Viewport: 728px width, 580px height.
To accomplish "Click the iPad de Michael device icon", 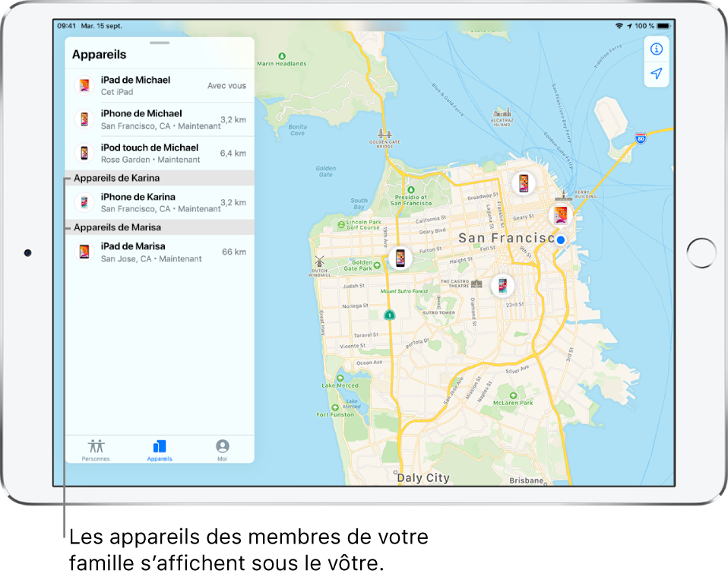I will [84, 85].
